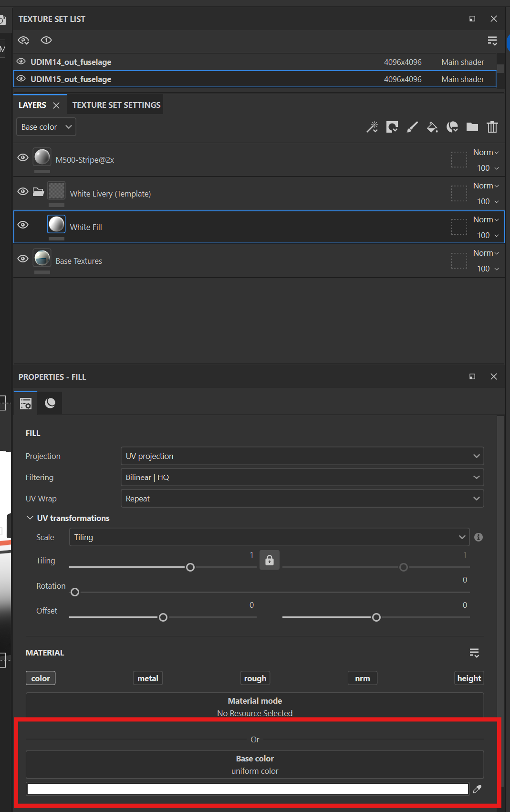This screenshot has height=812, width=510.
Task: Delete selected layer with trash icon
Action: pos(492,127)
